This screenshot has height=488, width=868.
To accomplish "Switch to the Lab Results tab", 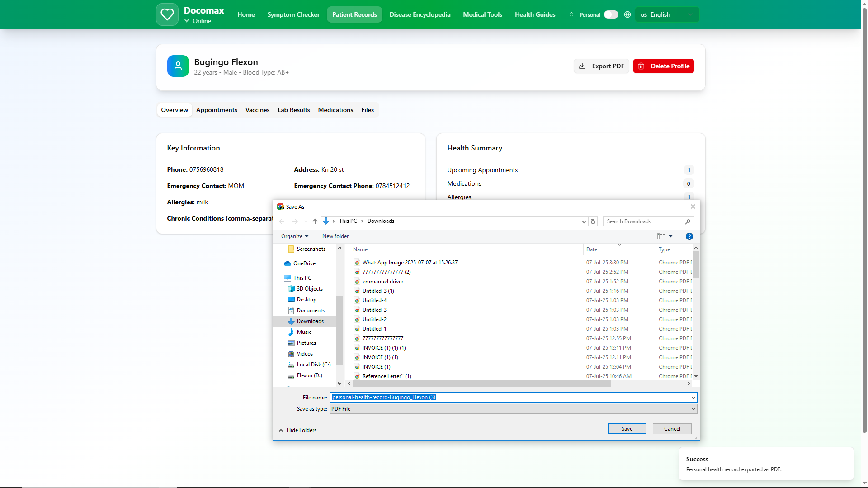I will point(293,110).
